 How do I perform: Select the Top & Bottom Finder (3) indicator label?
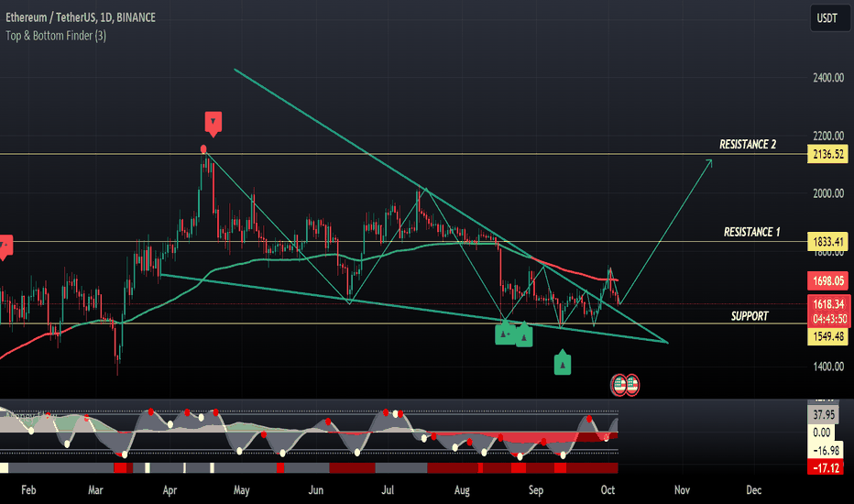[x=56, y=36]
